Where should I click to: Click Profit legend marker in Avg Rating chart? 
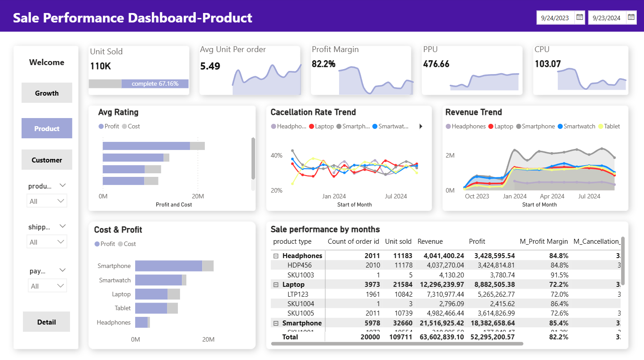tap(101, 127)
